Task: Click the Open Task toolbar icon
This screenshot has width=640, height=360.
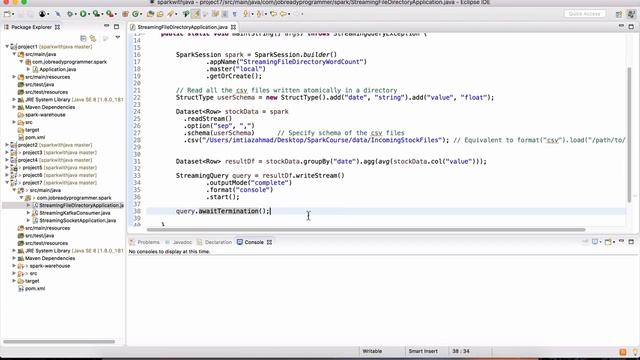Action: 160,14
